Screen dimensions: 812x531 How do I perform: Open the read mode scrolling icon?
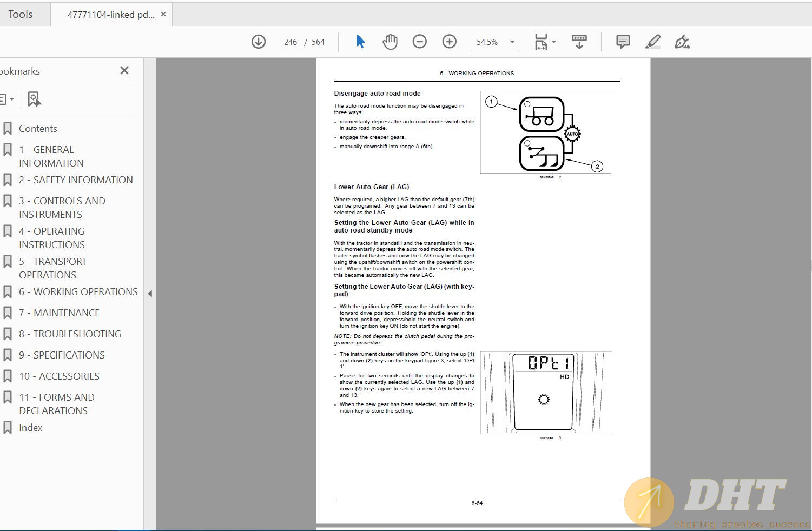click(x=579, y=42)
